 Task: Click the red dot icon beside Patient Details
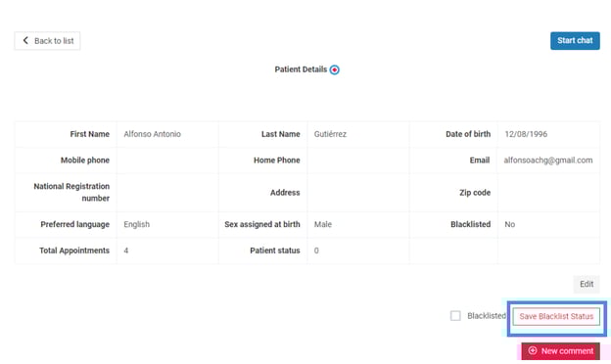click(334, 69)
